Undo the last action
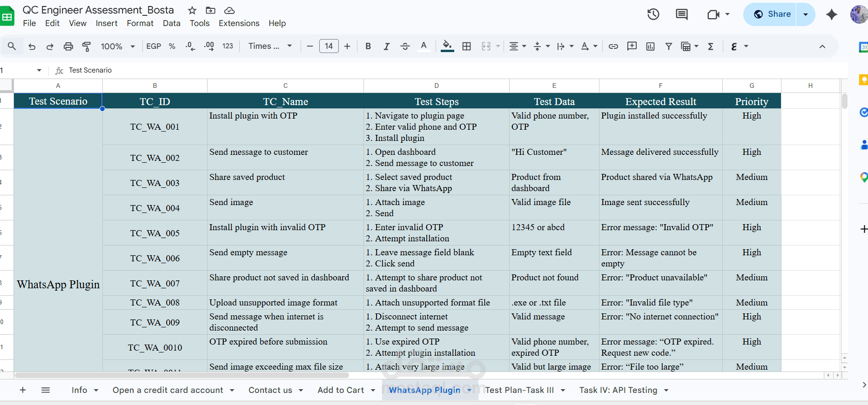The height and width of the screenshot is (405, 868). pos(32,46)
